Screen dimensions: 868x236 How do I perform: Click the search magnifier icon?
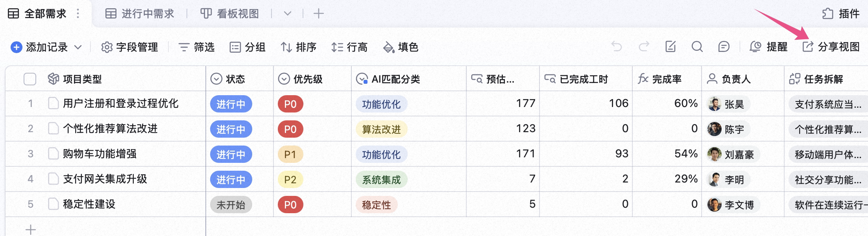(697, 47)
